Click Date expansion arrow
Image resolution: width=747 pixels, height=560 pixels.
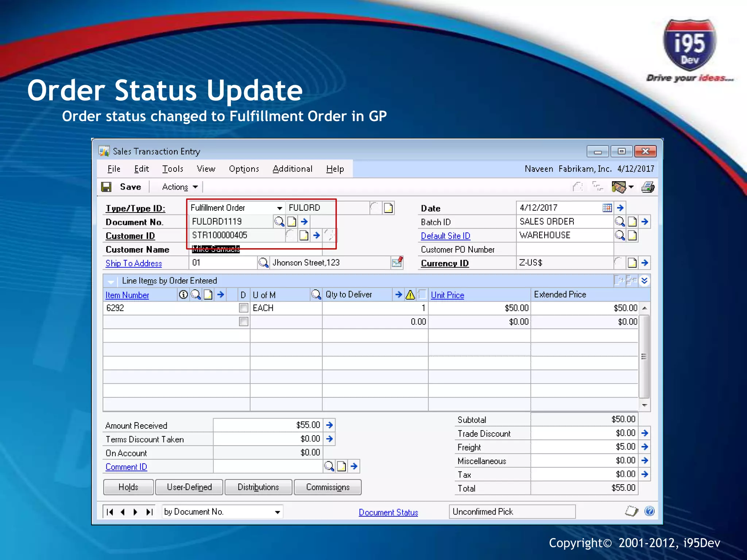620,208
